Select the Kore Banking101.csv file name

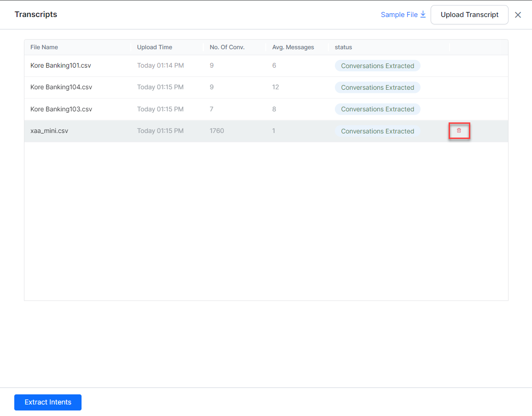pos(61,66)
